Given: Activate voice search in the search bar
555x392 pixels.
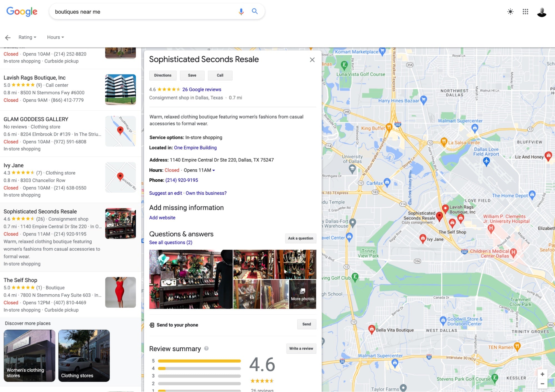Looking at the screenshot, I should coord(240,11).
